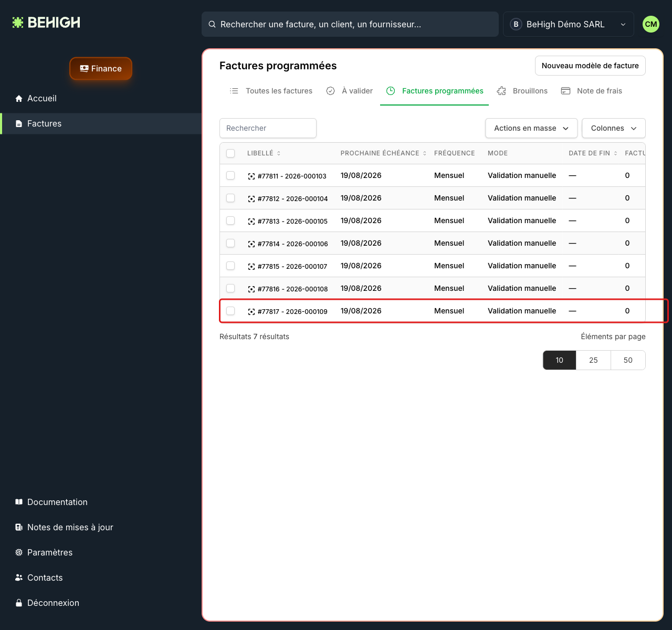Click Nouveau modèle de facture button
This screenshot has height=630, width=672.
point(590,66)
